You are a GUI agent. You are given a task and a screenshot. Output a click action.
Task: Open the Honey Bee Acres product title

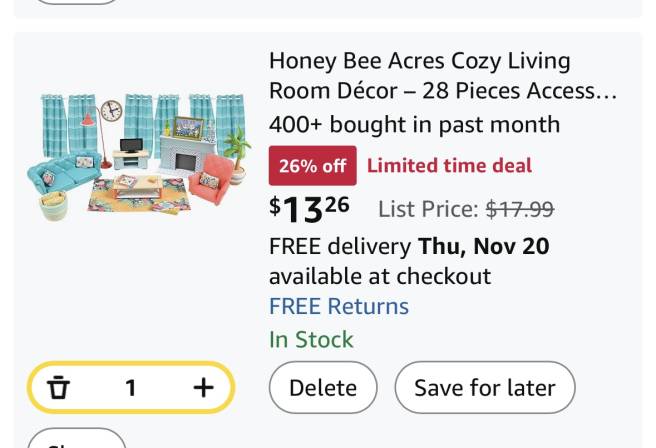coord(443,75)
